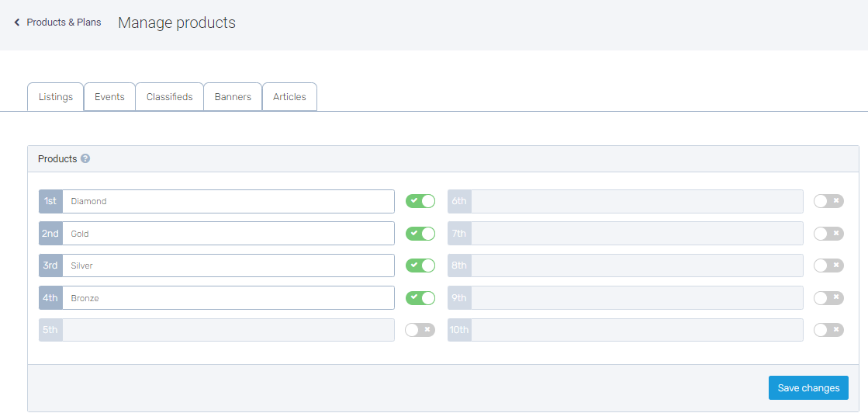Switch to the Articles tab
Screen dimensions: 868x420
289,97
